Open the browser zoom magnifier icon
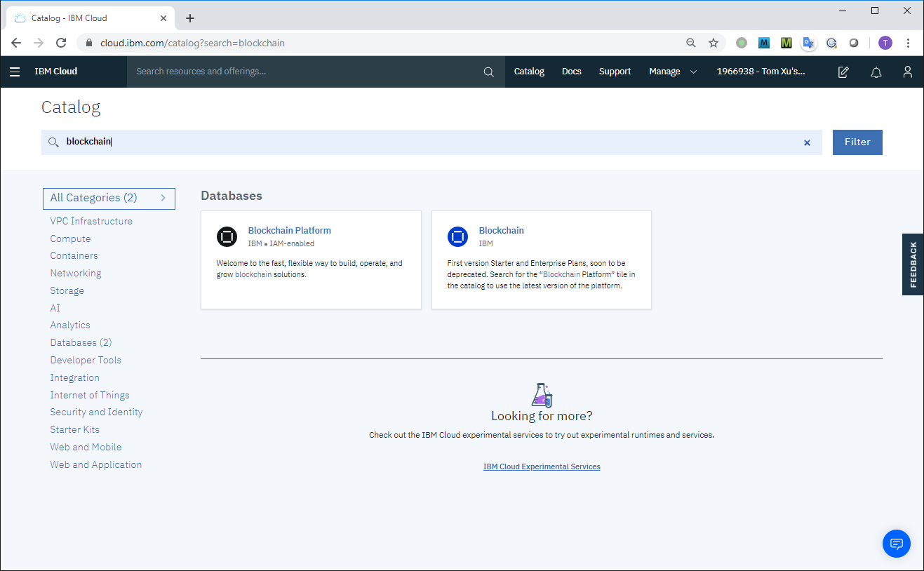924x571 pixels. click(x=691, y=43)
